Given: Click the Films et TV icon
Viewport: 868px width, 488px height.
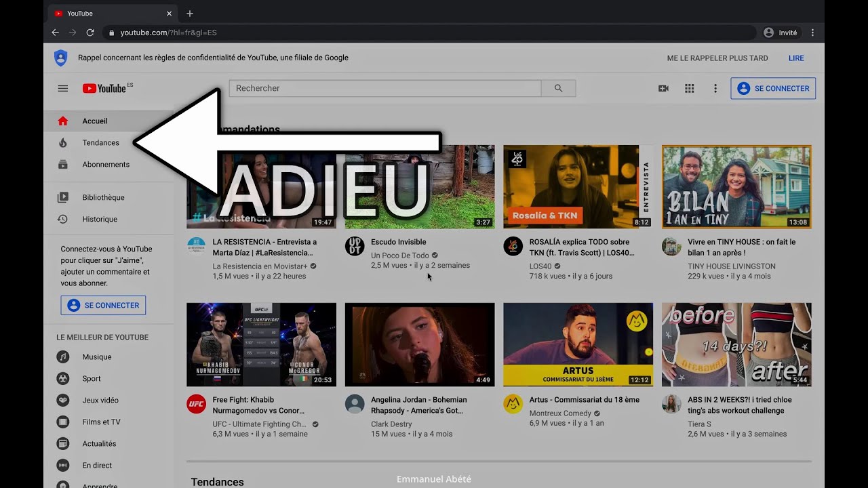Looking at the screenshot, I should click(63, 422).
